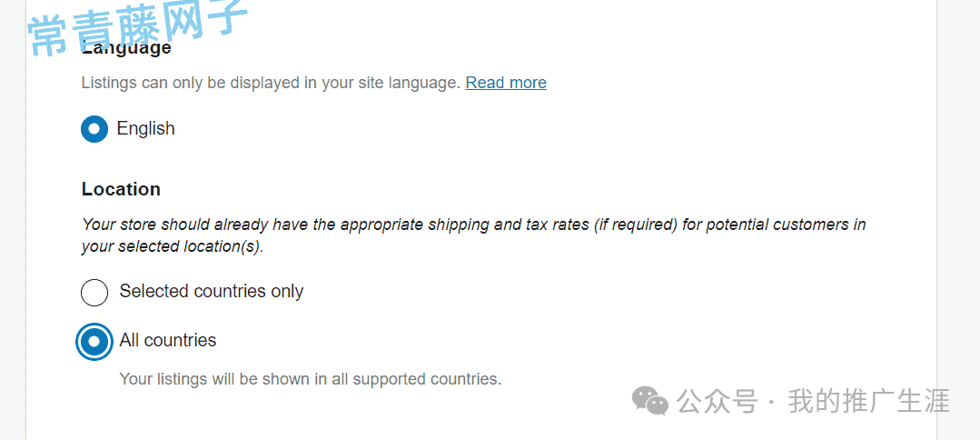Open the Read more link
The height and width of the screenshot is (440, 980).
506,83
